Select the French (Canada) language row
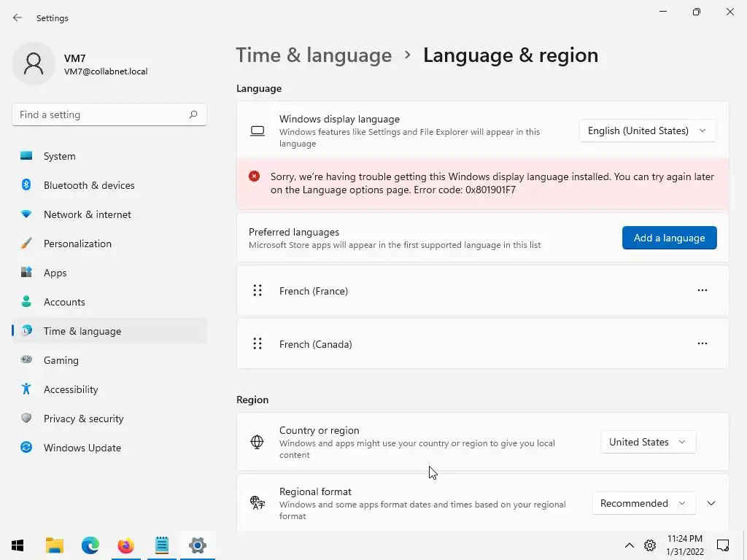747x560 pixels. click(x=483, y=344)
